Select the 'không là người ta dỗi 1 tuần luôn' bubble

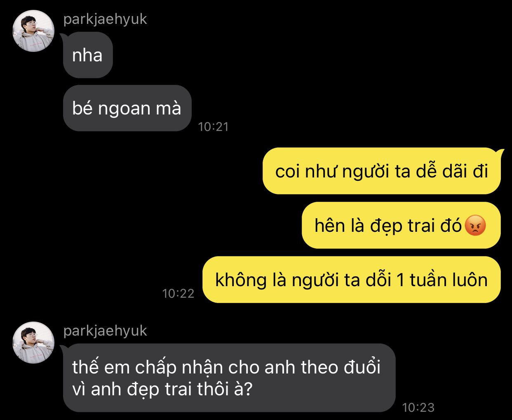pyautogui.click(x=352, y=280)
